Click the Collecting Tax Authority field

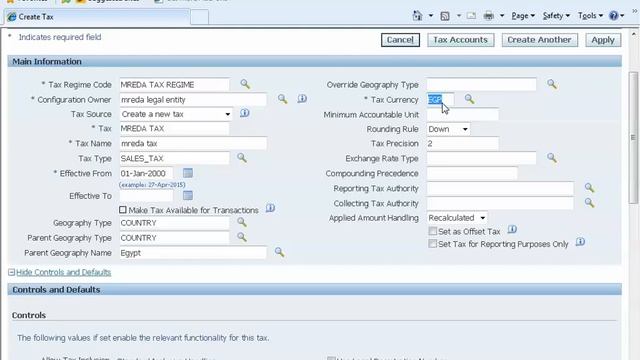pyautogui.click(x=500, y=203)
